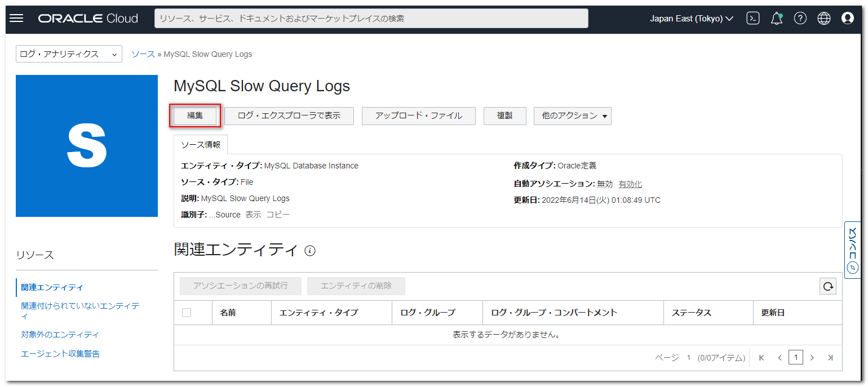
Task: Go to the last page of results
Action: tap(830, 358)
